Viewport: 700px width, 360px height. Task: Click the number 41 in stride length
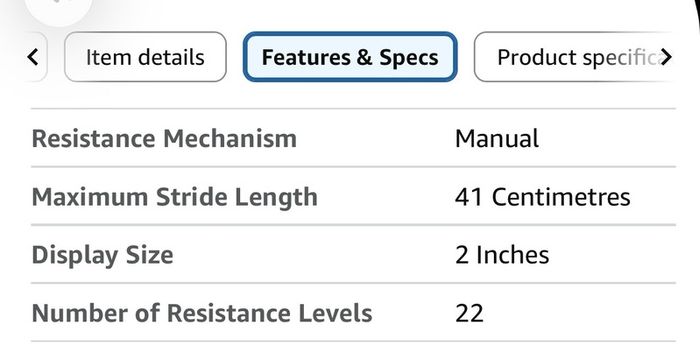tap(469, 197)
